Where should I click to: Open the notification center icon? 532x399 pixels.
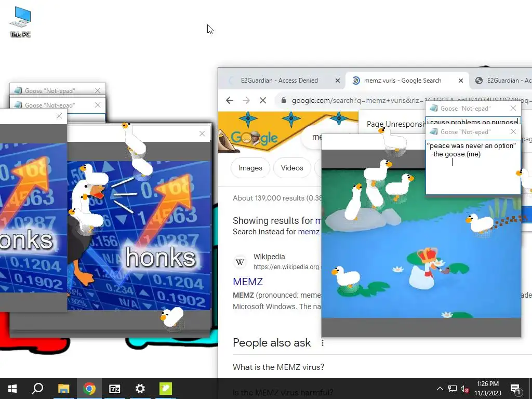pos(515,389)
